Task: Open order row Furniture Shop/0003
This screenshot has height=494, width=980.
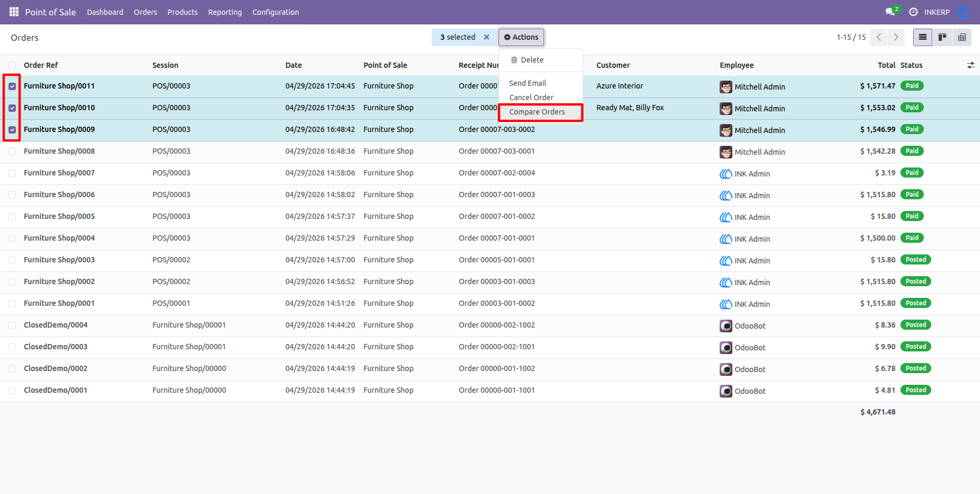Action: (490, 260)
